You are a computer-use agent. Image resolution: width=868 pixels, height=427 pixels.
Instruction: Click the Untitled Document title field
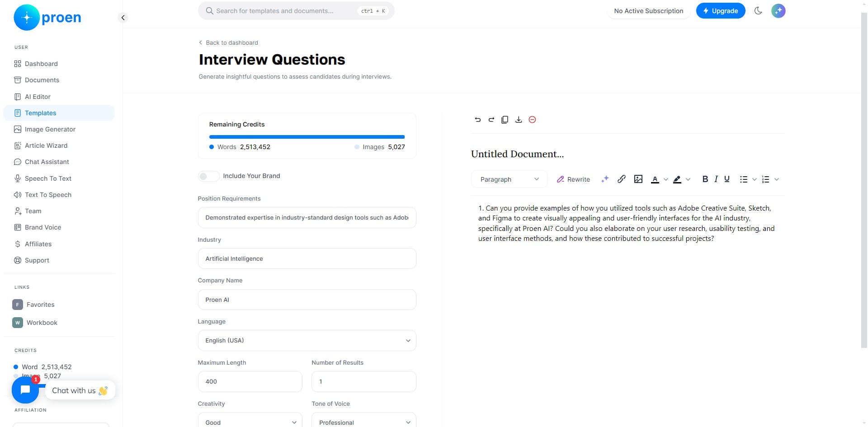[x=627, y=154]
